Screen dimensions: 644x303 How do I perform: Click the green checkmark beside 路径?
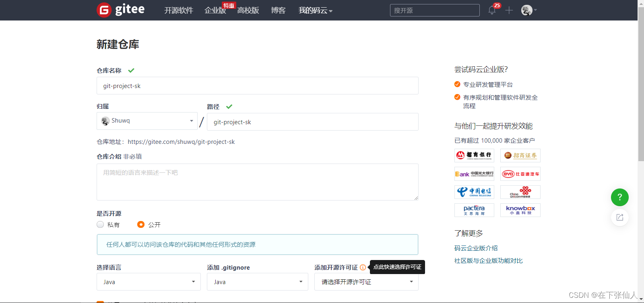229,106
